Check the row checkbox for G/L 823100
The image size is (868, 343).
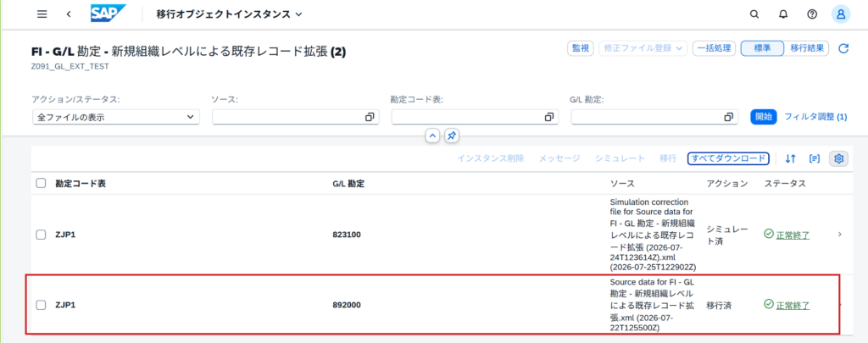pyautogui.click(x=41, y=235)
